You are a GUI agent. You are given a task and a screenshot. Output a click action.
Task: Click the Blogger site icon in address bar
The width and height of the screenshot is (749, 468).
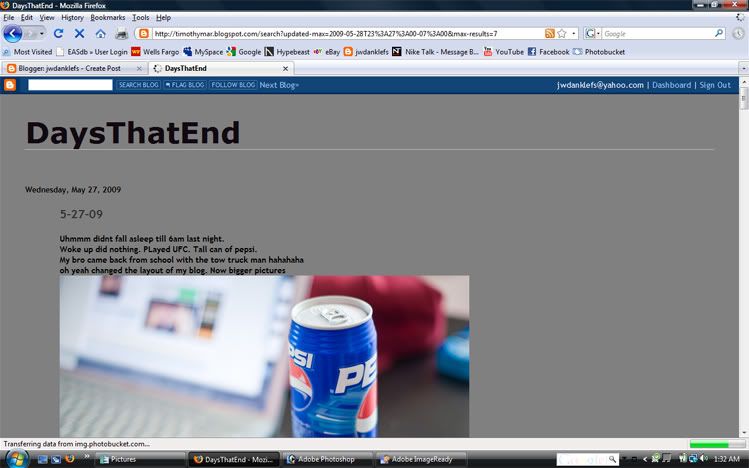(144, 33)
